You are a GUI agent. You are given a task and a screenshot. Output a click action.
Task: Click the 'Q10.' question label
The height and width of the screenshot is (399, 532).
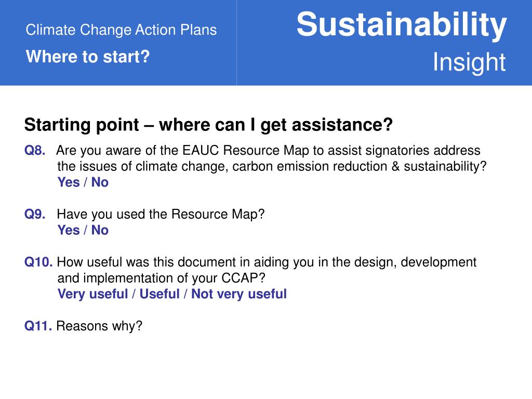(x=38, y=262)
